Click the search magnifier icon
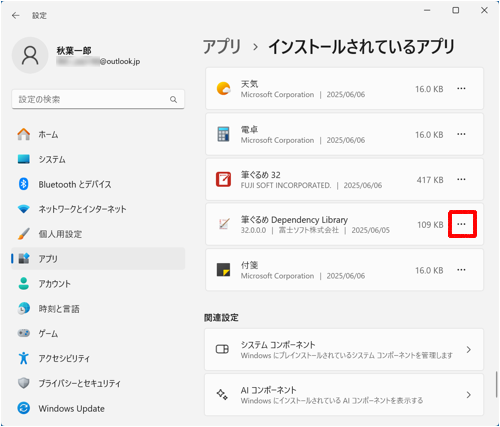 click(173, 99)
